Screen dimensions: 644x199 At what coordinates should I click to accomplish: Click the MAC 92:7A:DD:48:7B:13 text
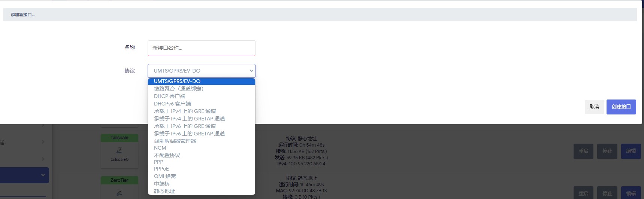tap(301, 191)
